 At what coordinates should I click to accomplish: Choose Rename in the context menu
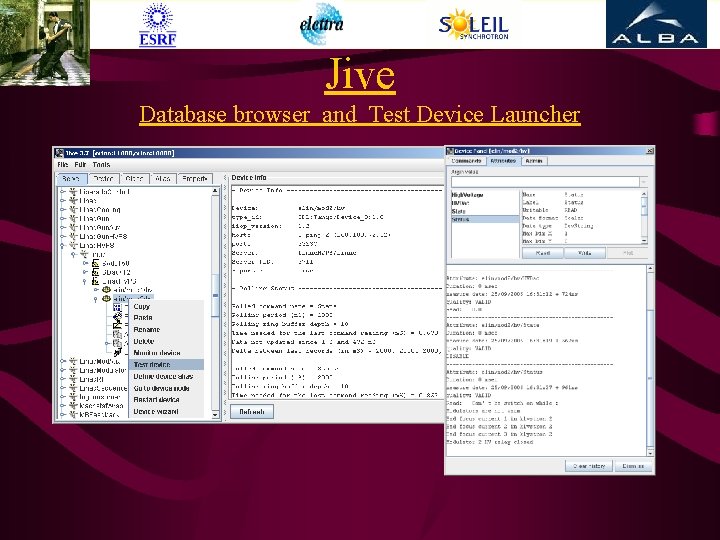166,330
